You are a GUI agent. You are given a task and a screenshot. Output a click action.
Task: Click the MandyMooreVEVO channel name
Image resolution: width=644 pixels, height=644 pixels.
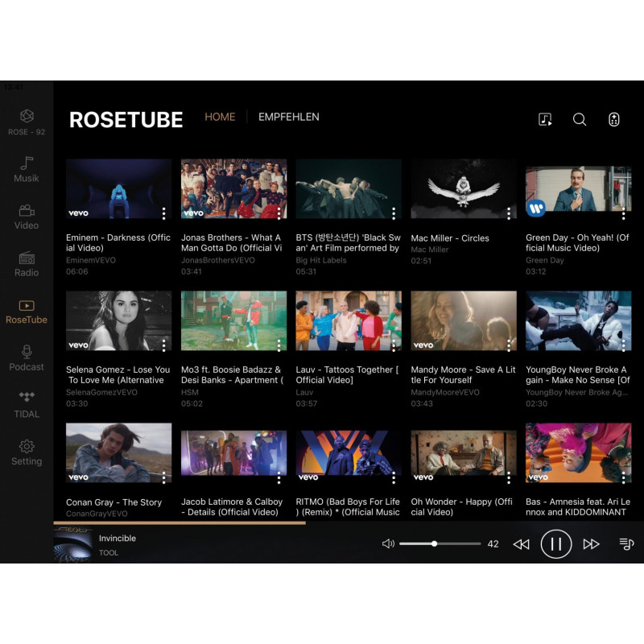pos(445,392)
